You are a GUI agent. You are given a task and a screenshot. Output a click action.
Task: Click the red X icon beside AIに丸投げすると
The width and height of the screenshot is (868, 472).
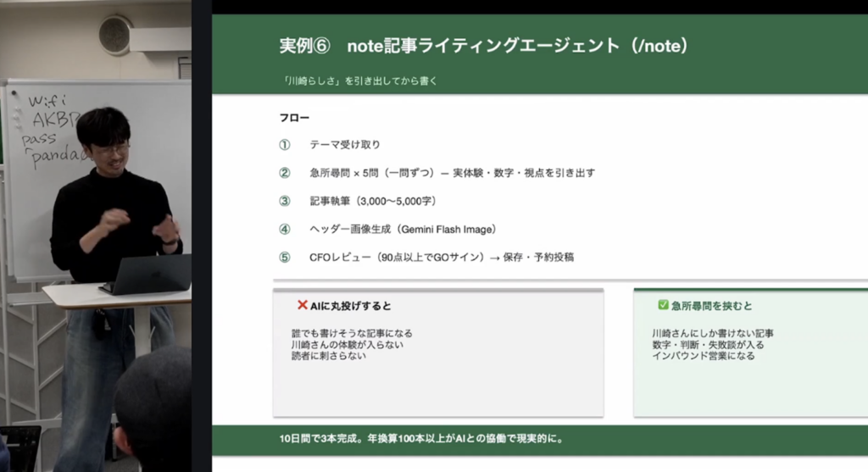(x=302, y=305)
